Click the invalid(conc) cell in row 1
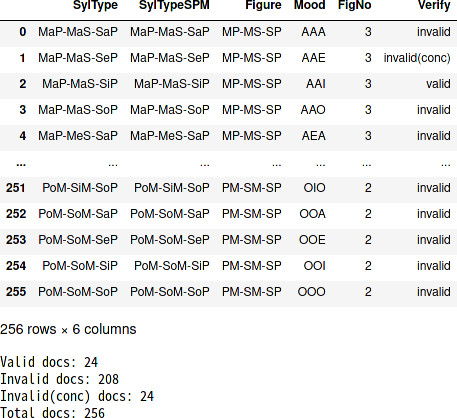457x418 pixels. [417, 58]
